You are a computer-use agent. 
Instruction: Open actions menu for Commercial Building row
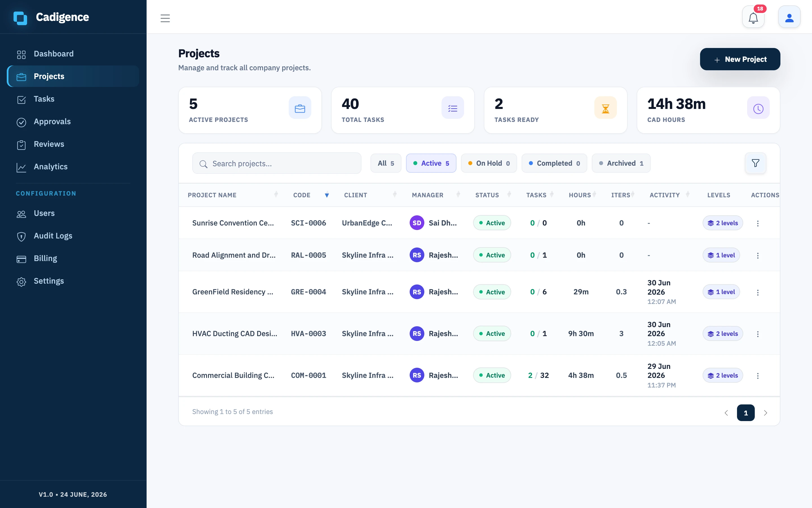tap(758, 376)
